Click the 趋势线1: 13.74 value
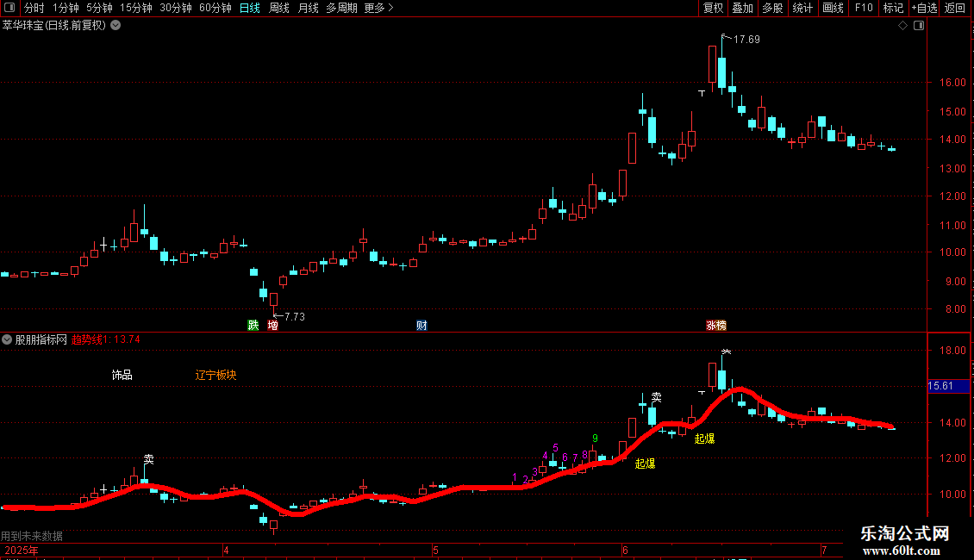 coord(106,339)
